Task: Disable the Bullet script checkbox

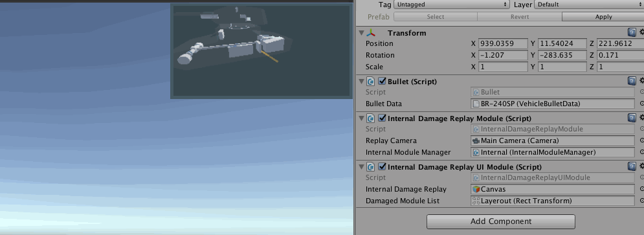Action: [x=382, y=82]
